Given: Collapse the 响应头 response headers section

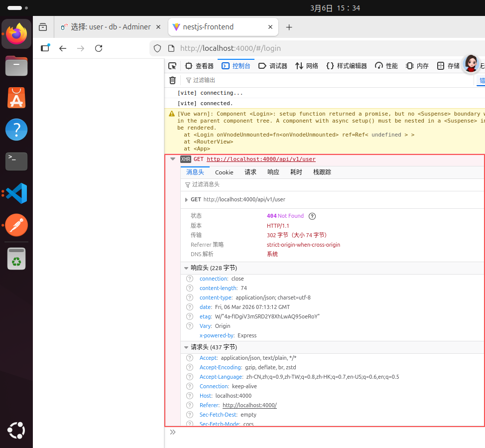Looking at the screenshot, I should [x=186, y=268].
